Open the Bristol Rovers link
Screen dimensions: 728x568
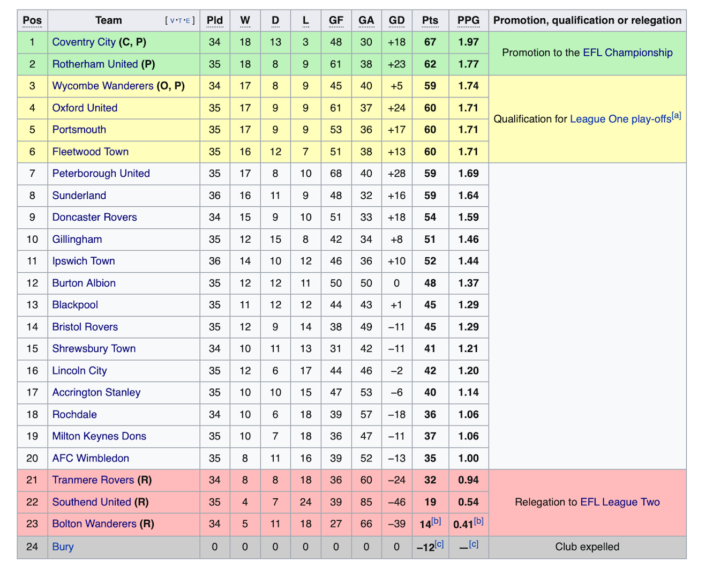tap(85, 327)
